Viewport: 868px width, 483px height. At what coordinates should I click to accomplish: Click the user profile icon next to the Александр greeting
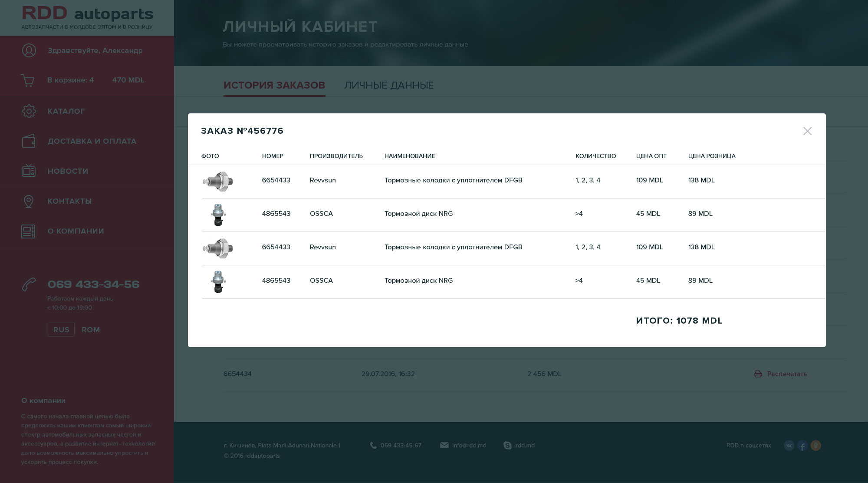[29, 50]
